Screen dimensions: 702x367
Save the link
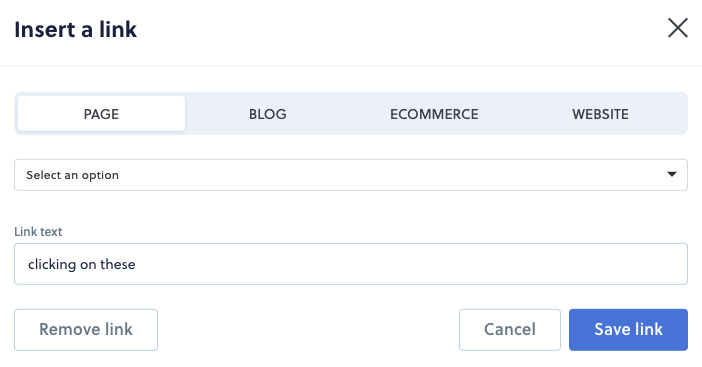coord(628,330)
